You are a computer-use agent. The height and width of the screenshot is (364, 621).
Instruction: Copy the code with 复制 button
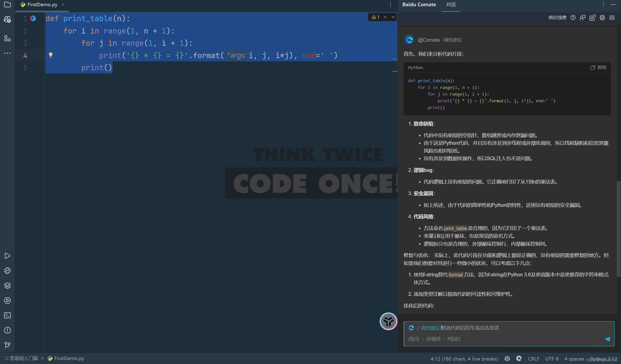tap(598, 68)
